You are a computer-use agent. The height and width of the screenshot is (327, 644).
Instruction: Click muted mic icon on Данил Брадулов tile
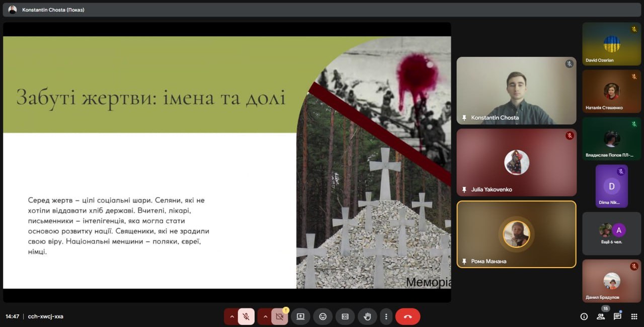tap(634, 266)
